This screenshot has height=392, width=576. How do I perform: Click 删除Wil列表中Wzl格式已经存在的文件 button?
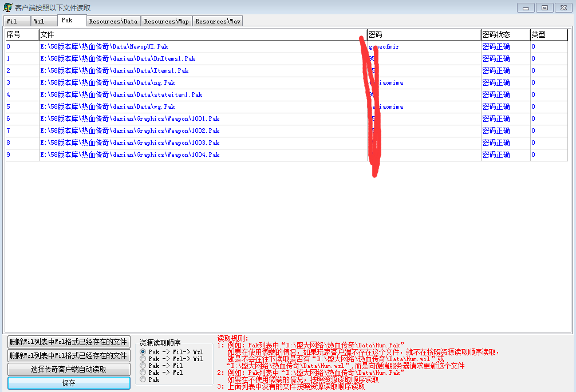click(69, 342)
